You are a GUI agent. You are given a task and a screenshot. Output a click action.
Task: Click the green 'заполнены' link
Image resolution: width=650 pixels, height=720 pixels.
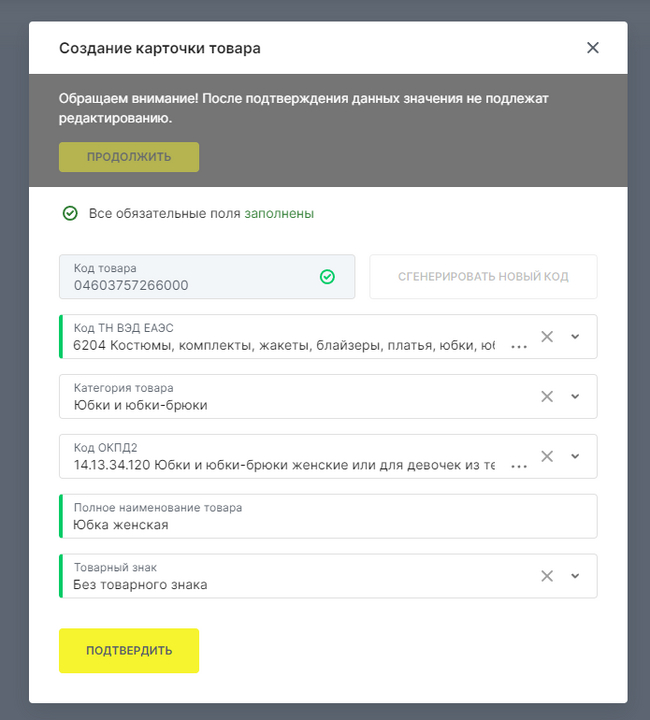279,213
